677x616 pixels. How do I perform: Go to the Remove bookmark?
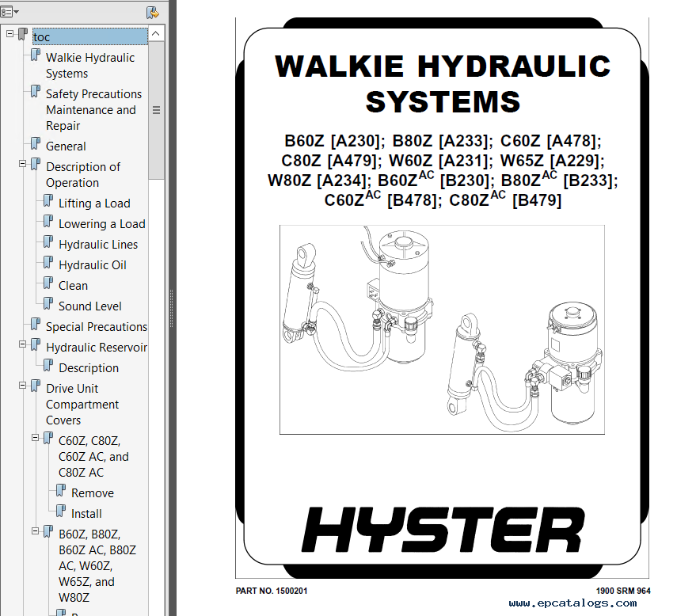[93, 493]
